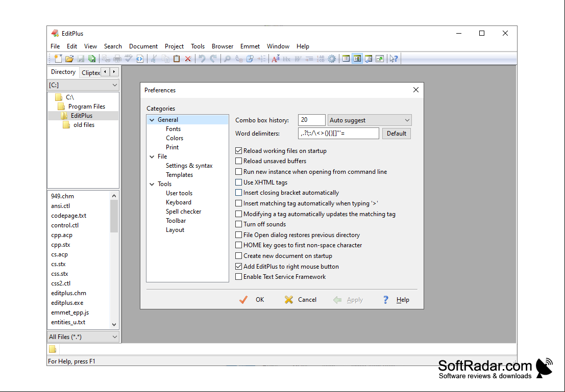Image resolution: width=565 pixels, height=392 pixels.
Task: Click the New document toolbar icon
Action: 58,59
